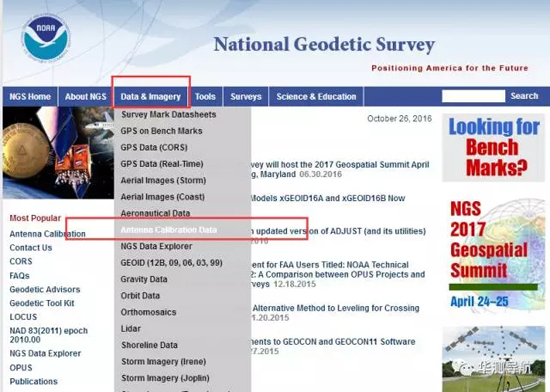Click the GPS satellites illustration thumbnail
The image size is (550, 392).
click(x=494, y=359)
